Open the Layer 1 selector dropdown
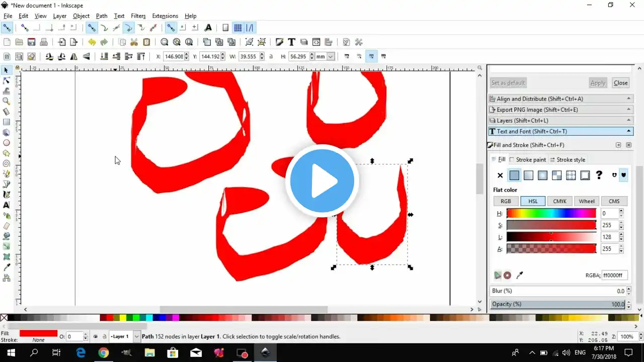Image resolution: width=644 pixels, height=362 pixels. 124,336
